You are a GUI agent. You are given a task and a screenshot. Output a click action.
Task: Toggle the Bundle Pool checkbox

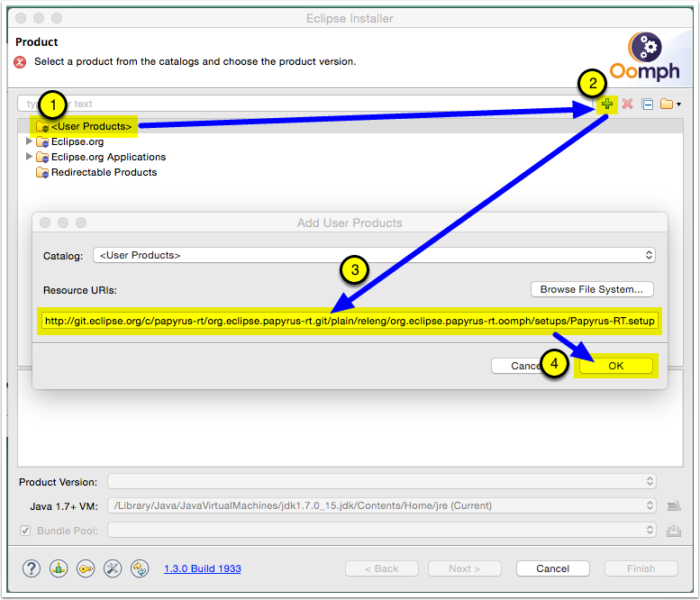(25, 531)
